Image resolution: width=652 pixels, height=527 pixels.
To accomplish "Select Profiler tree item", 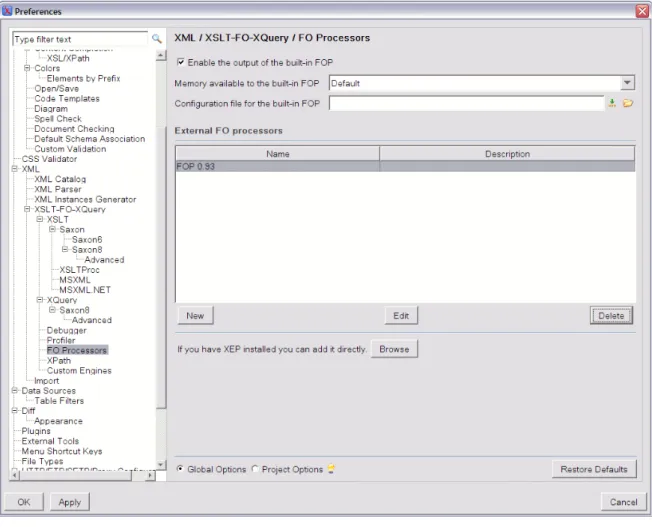I will (61, 340).
